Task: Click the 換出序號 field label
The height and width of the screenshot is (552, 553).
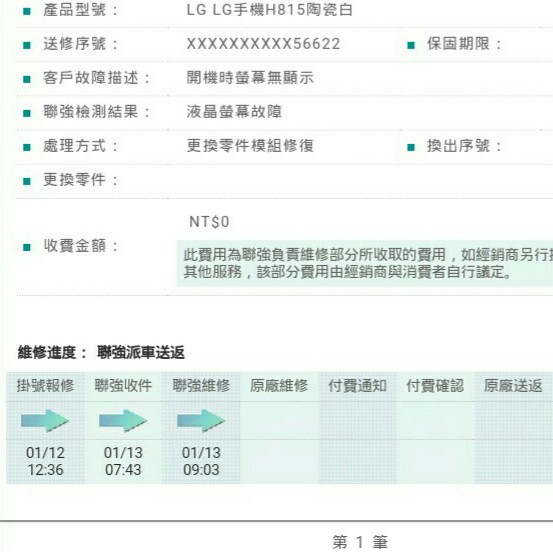Action: (x=464, y=146)
